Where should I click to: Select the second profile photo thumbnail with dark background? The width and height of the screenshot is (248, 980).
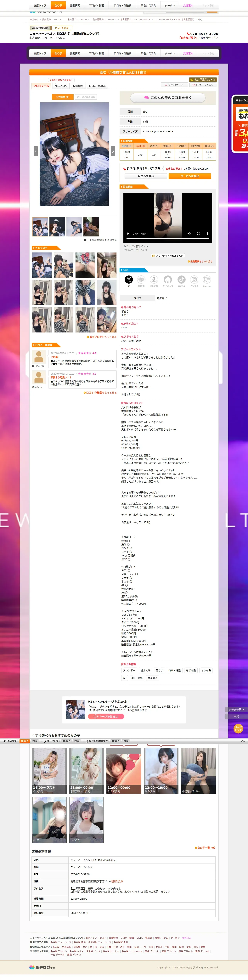click(57, 227)
